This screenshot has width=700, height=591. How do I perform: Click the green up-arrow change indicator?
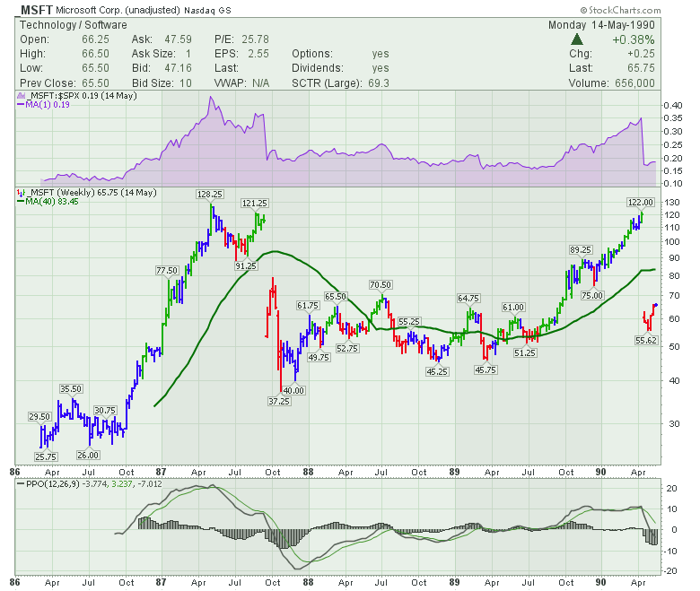coord(577,39)
